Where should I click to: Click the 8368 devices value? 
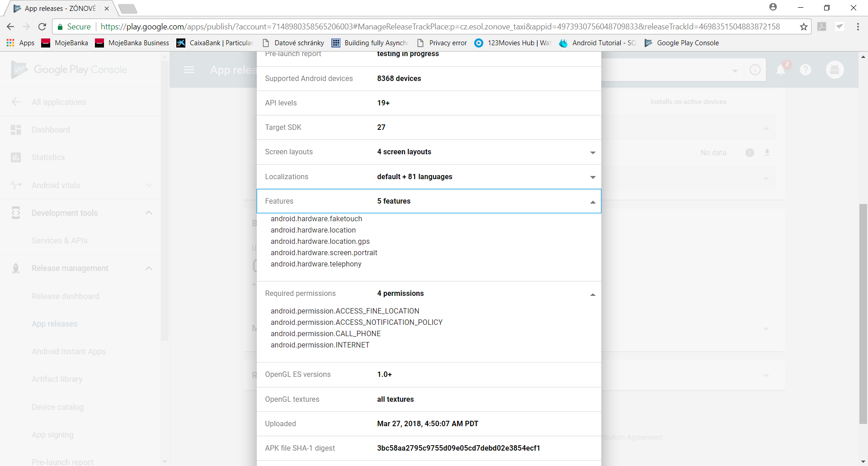point(399,79)
